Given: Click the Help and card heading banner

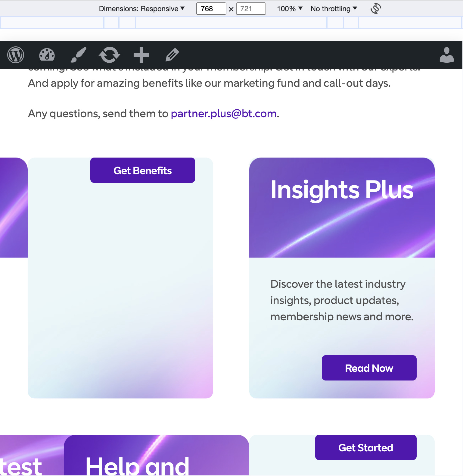Looking at the screenshot, I should click(156, 455).
